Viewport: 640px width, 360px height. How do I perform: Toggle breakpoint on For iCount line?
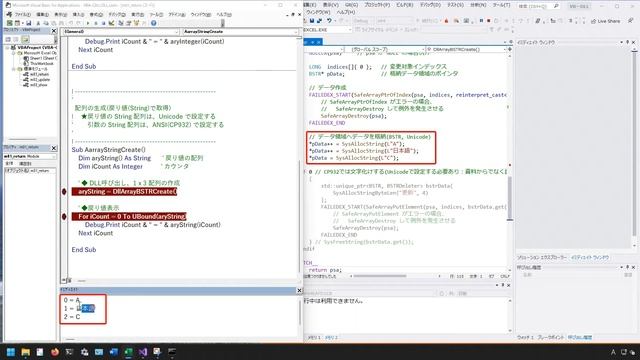pos(64,216)
